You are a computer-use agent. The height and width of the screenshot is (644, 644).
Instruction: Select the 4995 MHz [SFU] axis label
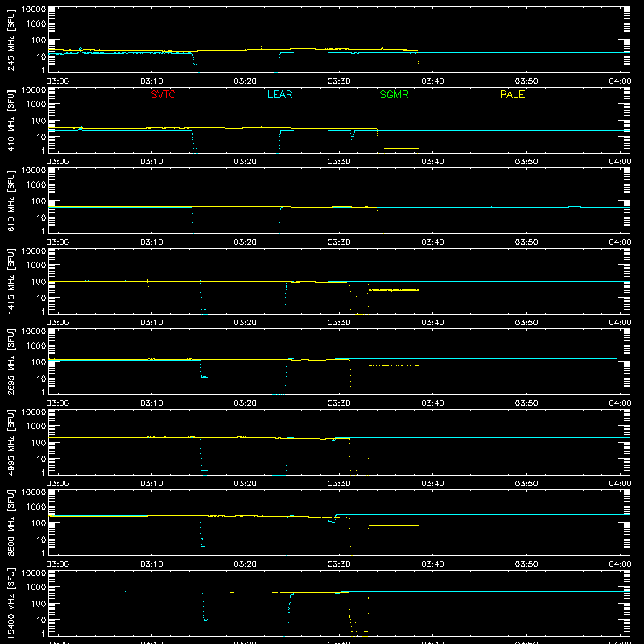point(10,442)
